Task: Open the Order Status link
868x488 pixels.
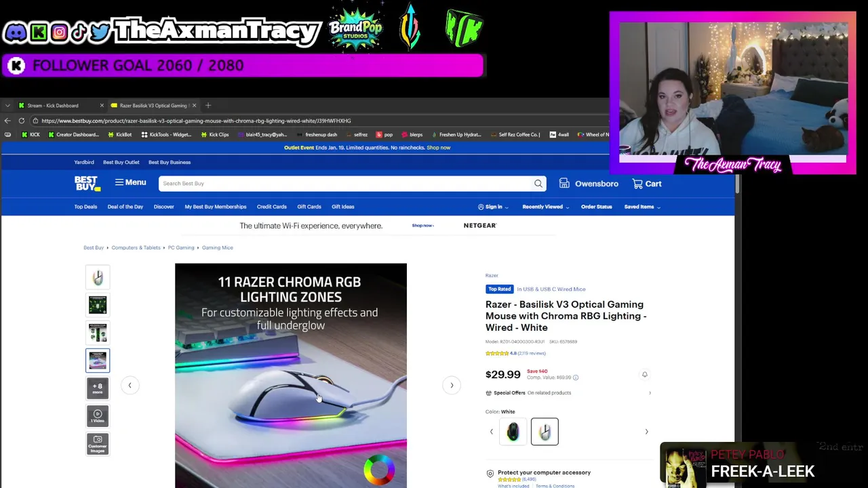Action: tap(596, 207)
